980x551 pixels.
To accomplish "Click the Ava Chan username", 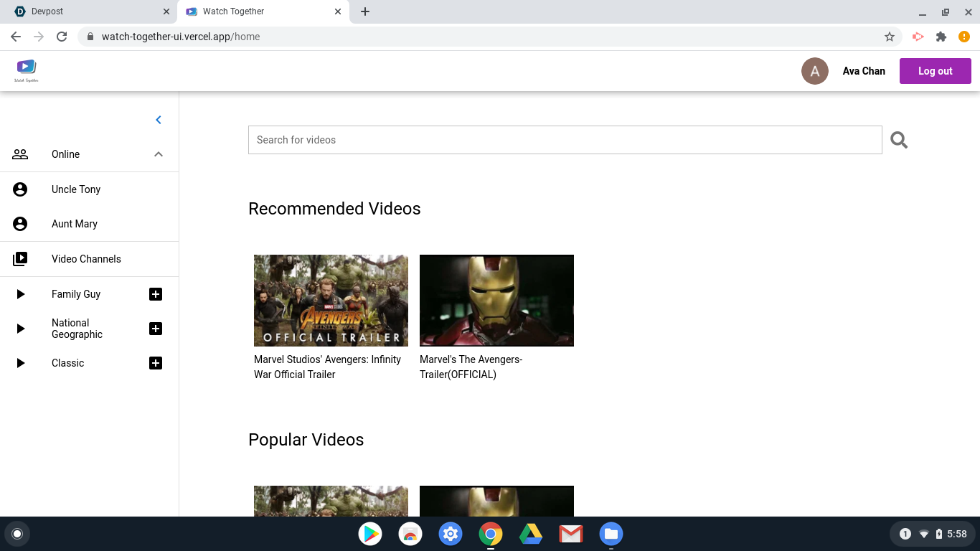I will [x=864, y=71].
